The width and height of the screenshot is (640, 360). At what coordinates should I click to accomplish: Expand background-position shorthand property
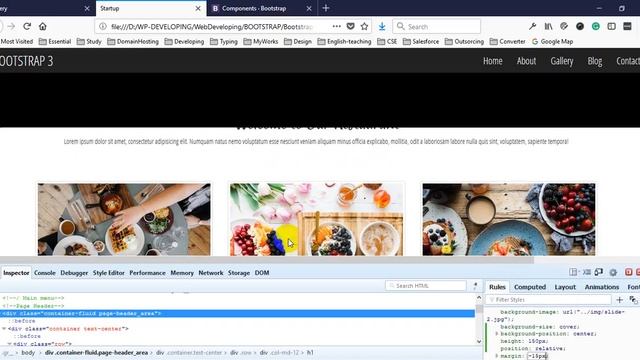(497, 334)
